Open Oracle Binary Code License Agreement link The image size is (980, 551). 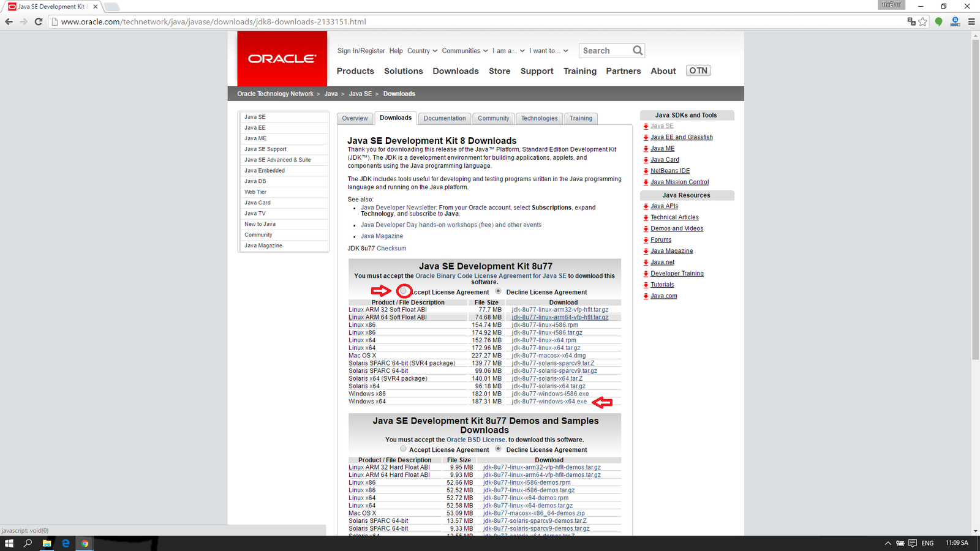point(491,276)
